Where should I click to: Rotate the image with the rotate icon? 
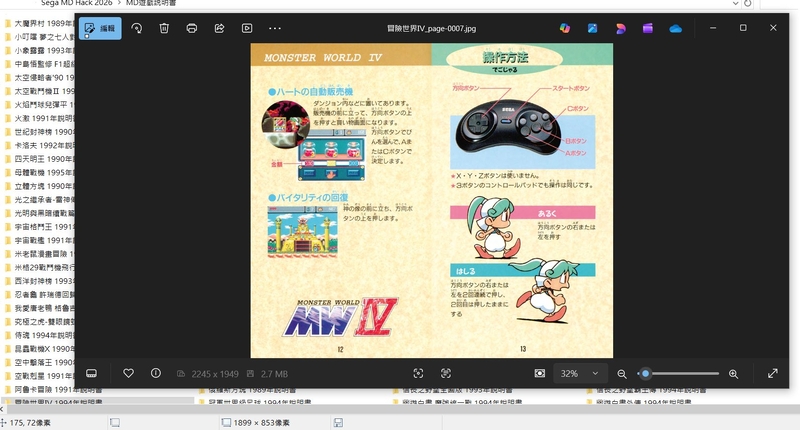[137, 29]
